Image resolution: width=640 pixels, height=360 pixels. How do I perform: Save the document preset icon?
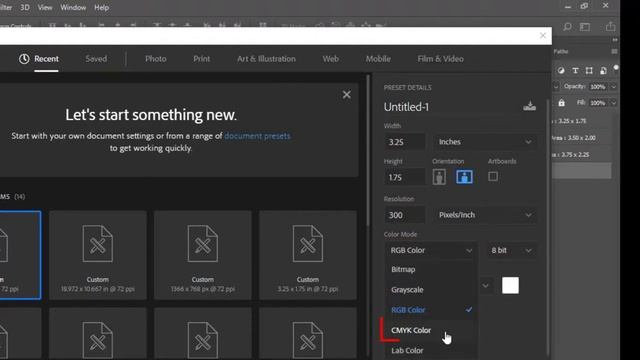point(529,106)
